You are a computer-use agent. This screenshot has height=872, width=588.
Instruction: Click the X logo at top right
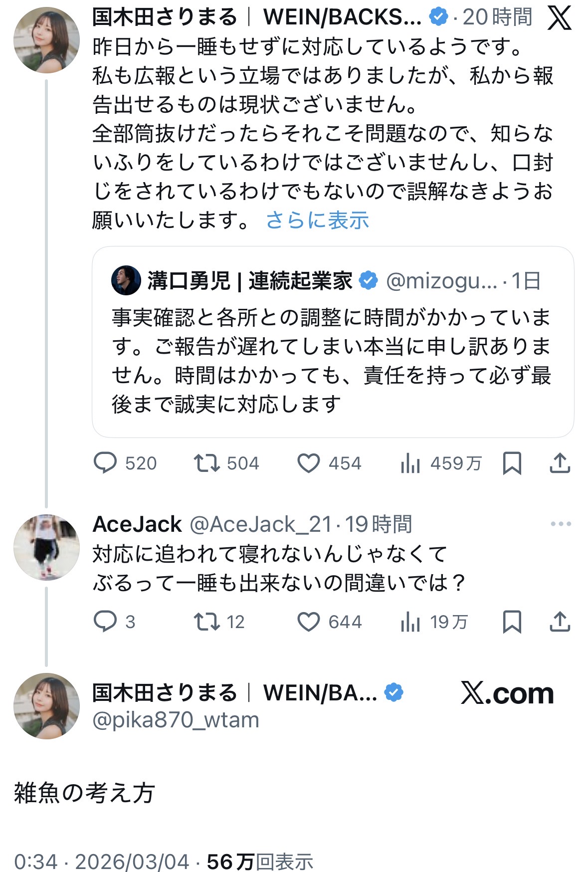click(x=560, y=19)
